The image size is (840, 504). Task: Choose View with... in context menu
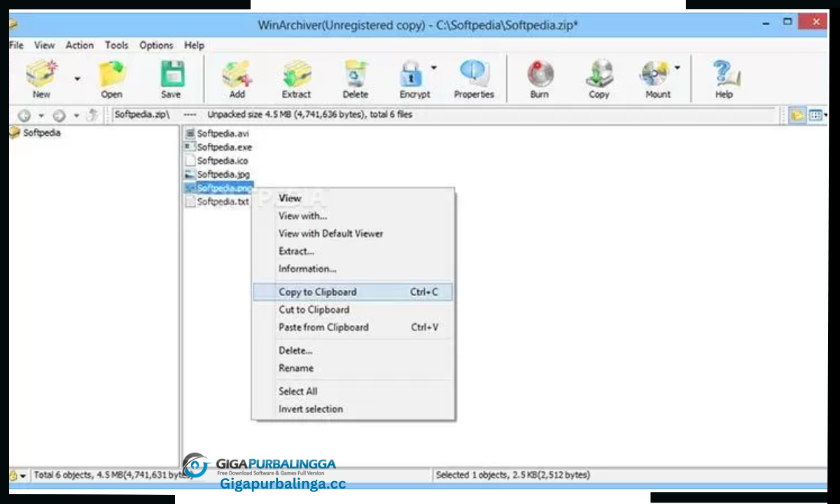tap(353, 216)
